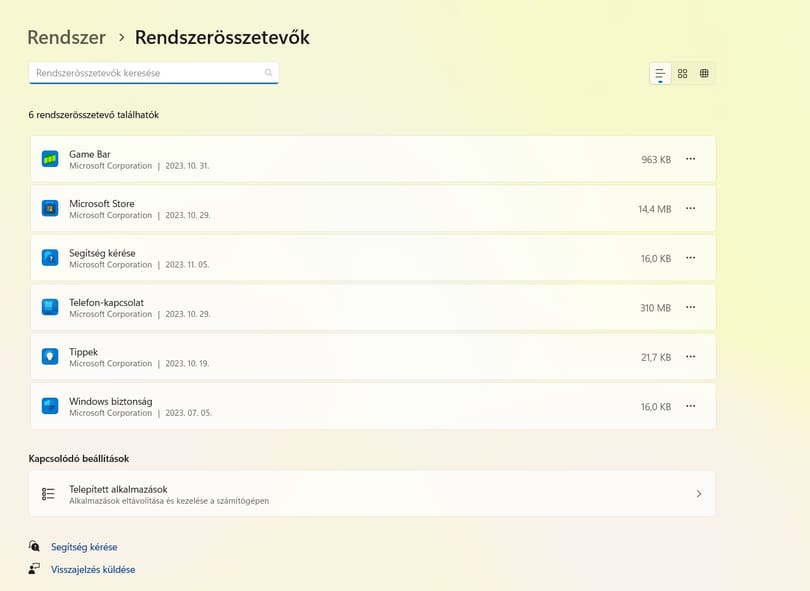Viewport: 810px width, 591px height.
Task: Click the Segítség kérése app icon
Action: pos(50,258)
